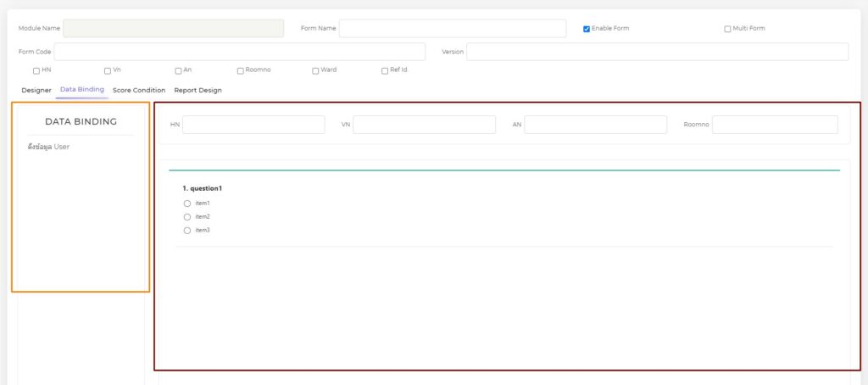Focus the Form Code text box
Viewport: 868px width, 385px height.
tap(239, 52)
